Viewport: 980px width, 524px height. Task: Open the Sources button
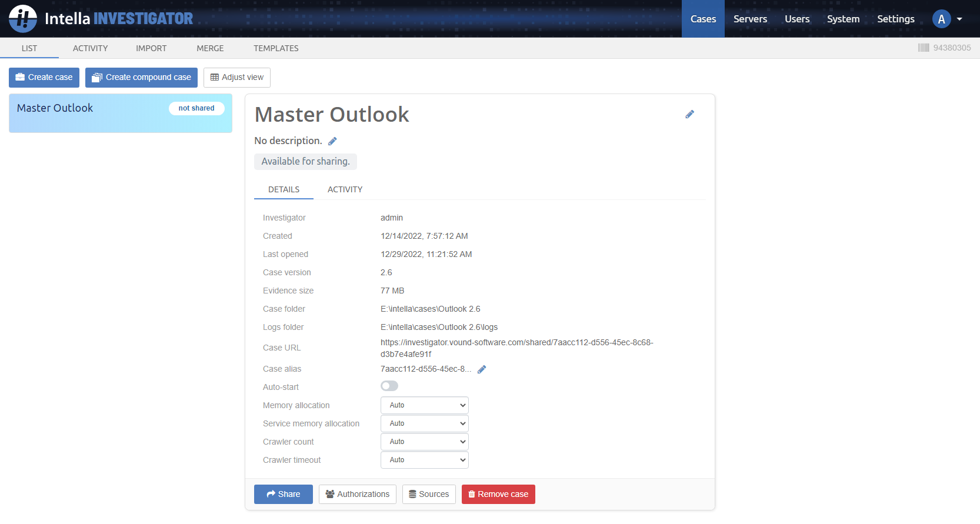pos(429,494)
